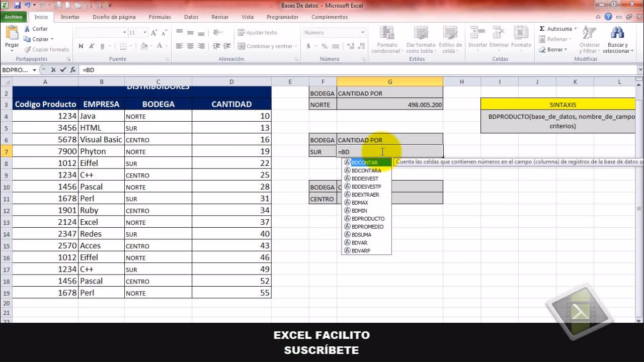Screen dimensions: 644x362
Task: Select BDCONTAR in the autocomplete list
Action: 367,162
